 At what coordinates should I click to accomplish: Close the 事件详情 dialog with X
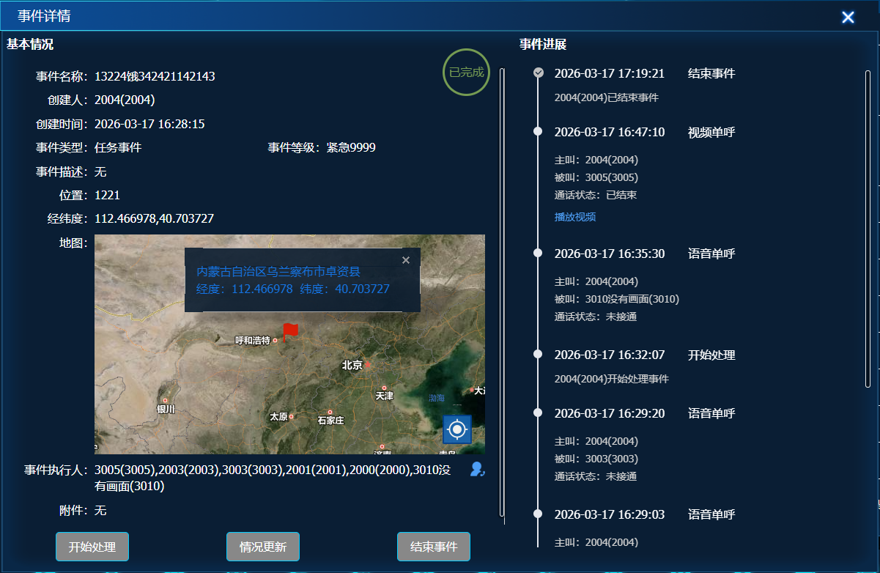pos(848,17)
